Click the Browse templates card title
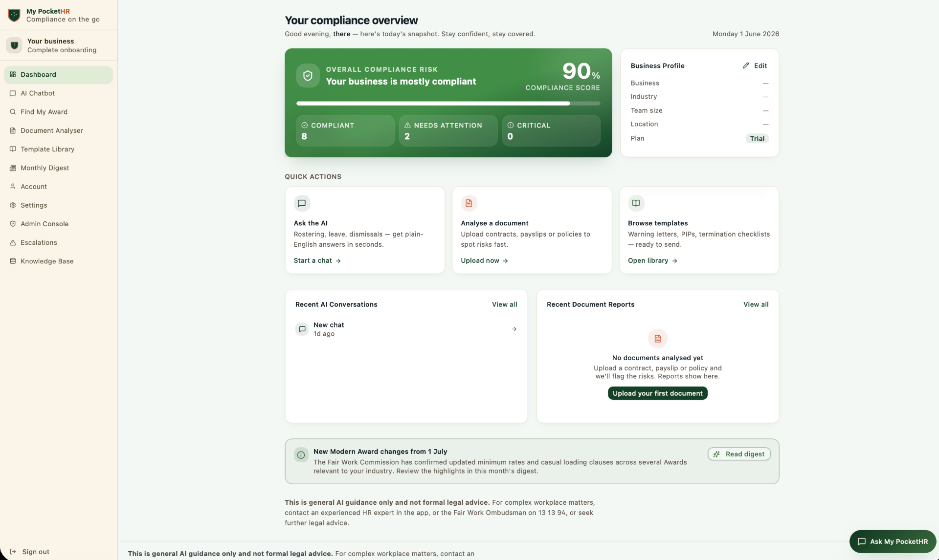 pyautogui.click(x=658, y=223)
